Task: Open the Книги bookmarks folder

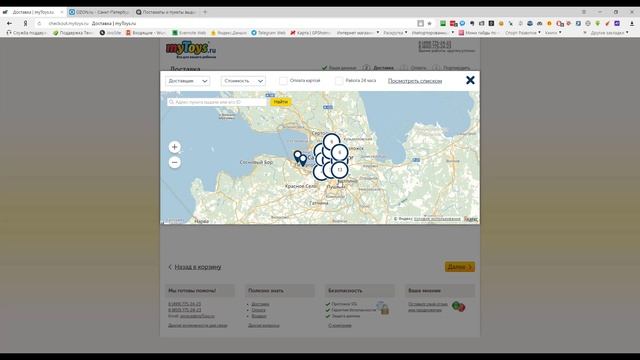Action: 553,33
